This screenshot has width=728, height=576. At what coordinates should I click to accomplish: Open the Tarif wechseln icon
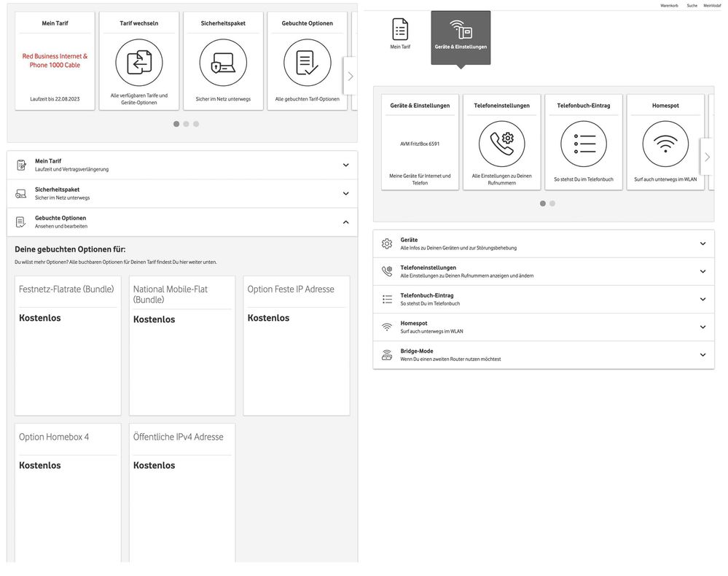(x=138, y=62)
